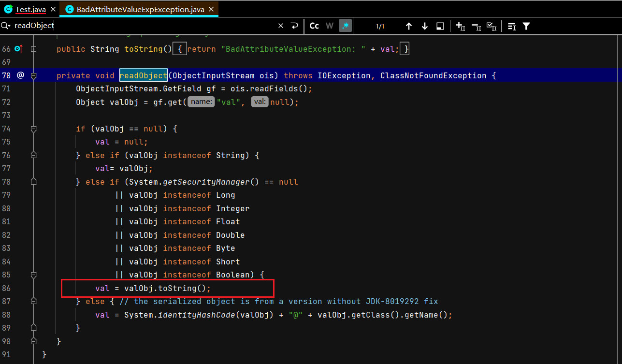Click the 'val:' parameter hint on line 72

click(260, 102)
